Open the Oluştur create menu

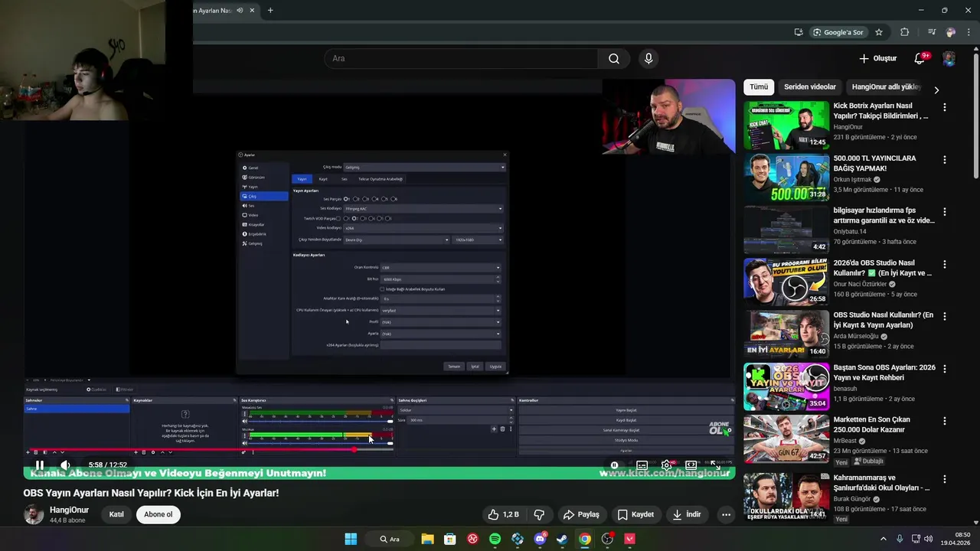877,58
